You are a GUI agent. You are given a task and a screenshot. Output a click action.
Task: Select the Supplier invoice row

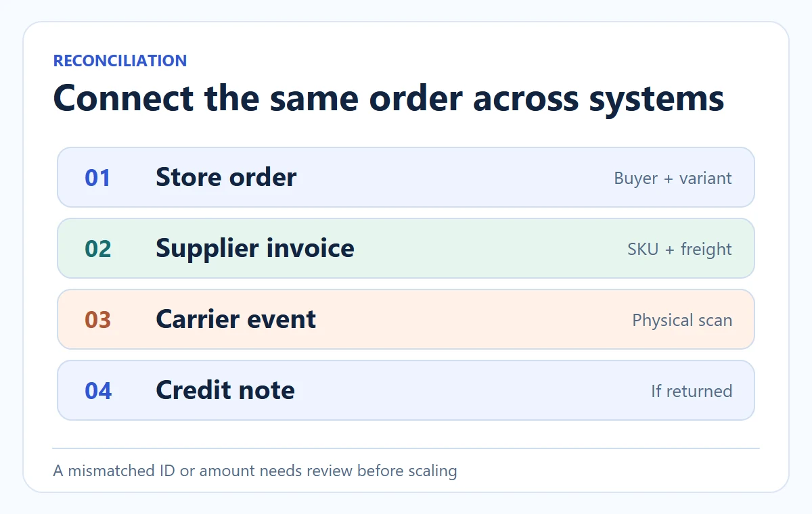(x=406, y=248)
